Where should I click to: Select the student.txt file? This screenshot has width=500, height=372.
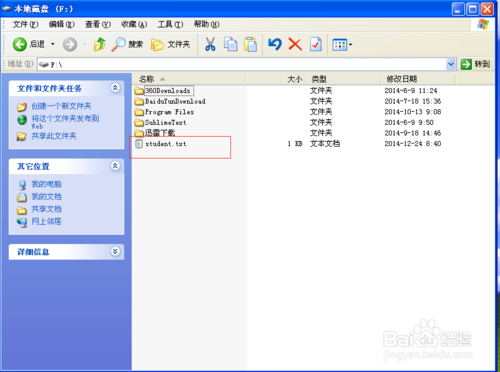coord(166,144)
